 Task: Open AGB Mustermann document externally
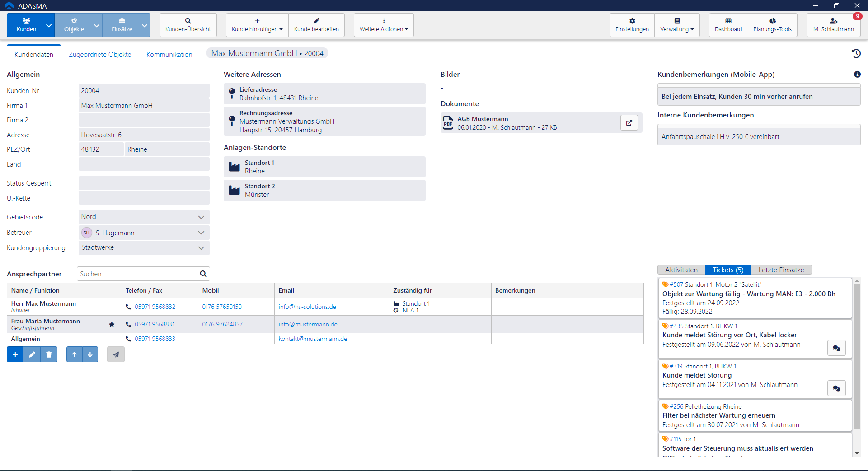629,123
